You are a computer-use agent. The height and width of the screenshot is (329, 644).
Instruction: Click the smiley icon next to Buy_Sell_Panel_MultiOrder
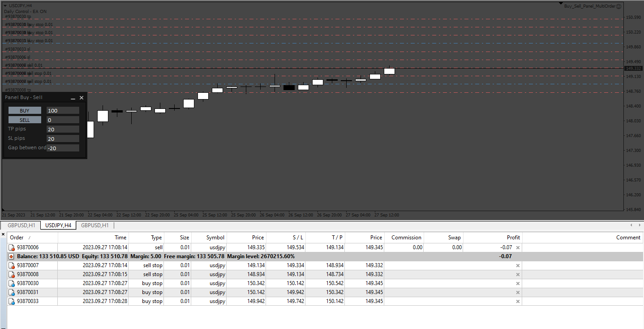[618, 6]
